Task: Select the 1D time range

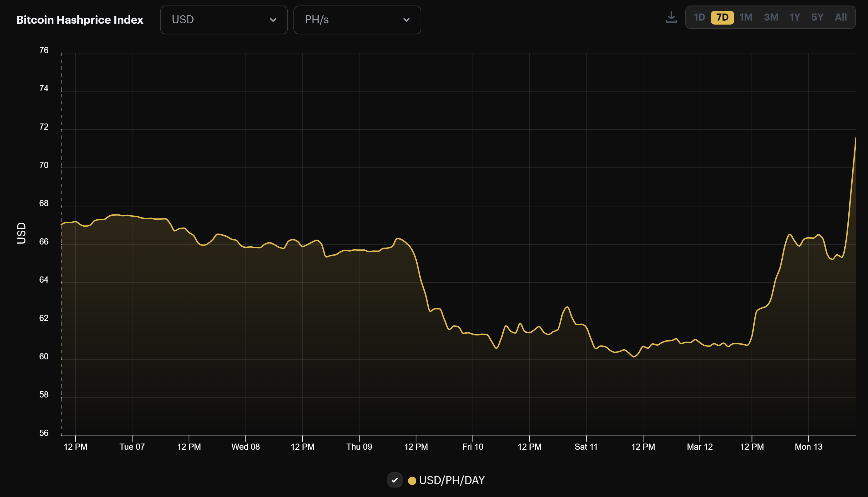Action: click(699, 18)
